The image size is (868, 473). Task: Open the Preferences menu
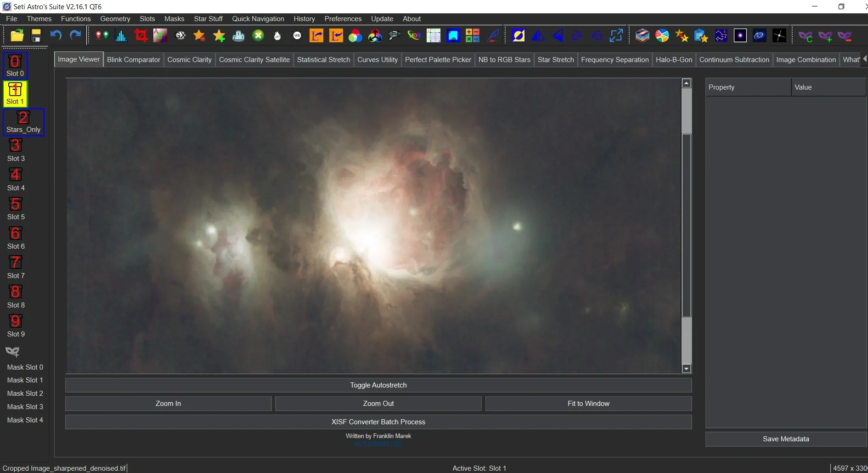343,18
